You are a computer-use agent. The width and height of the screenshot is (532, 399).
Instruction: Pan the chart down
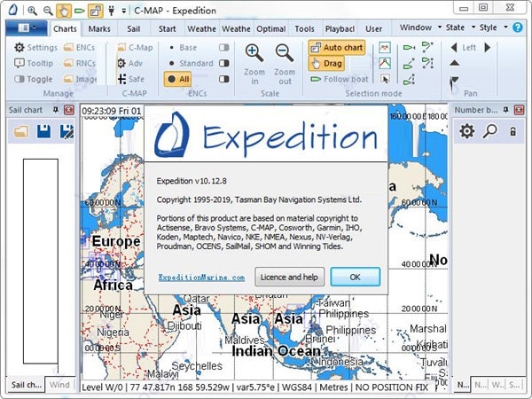point(454,81)
